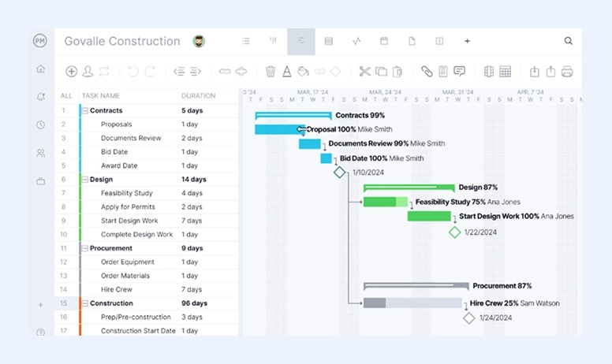Screen dimensions: 612x364
Task: Open the Home sidebar icon
Action: pyautogui.click(x=40, y=69)
